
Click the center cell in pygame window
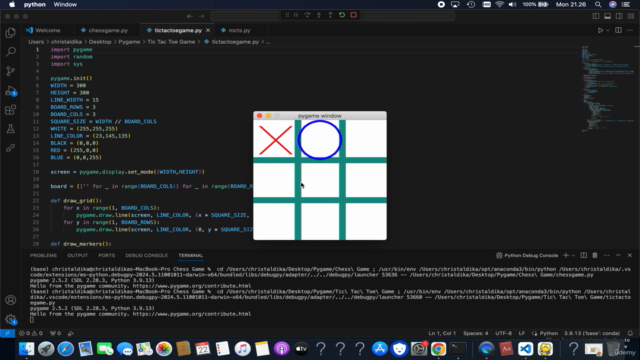pyautogui.click(x=320, y=180)
